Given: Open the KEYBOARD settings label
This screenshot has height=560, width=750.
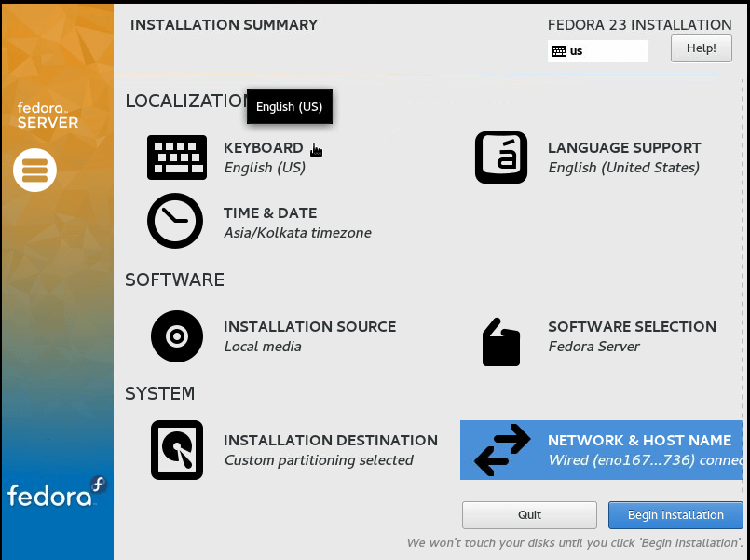Looking at the screenshot, I should (263, 148).
